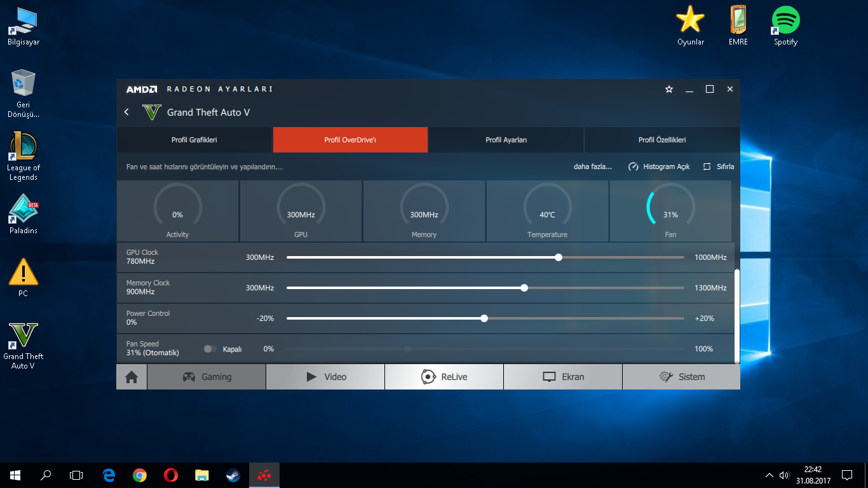Image resolution: width=868 pixels, height=488 pixels.
Task: Open the Profil Özellikleri tab
Action: (x=662, y=140)
